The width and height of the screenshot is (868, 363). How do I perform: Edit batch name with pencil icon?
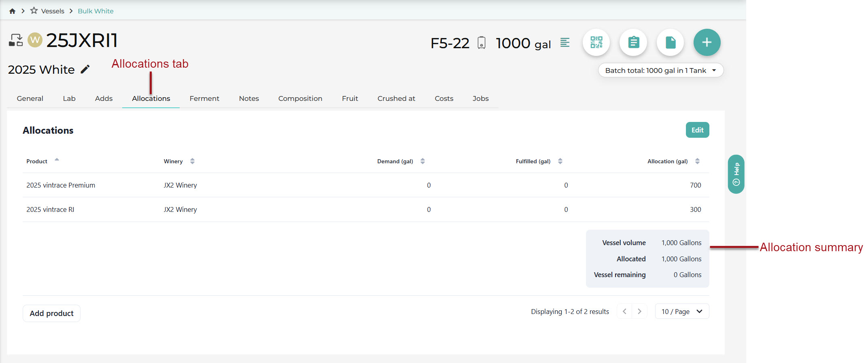click(x=85, y=69)
